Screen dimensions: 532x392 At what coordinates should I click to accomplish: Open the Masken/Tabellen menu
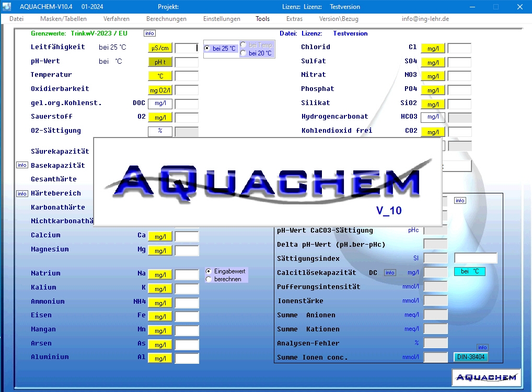[63, 19]
